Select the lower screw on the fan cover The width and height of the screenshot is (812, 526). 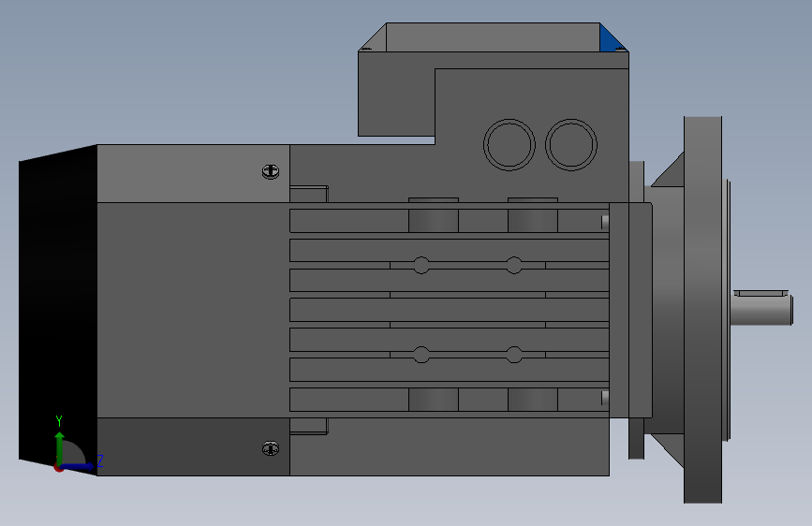point(271,448)
